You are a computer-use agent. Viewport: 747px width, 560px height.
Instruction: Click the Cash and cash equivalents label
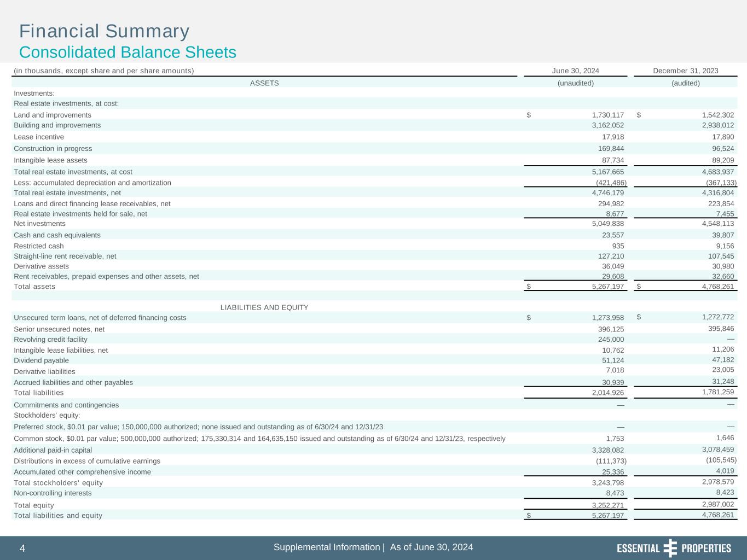57,235
